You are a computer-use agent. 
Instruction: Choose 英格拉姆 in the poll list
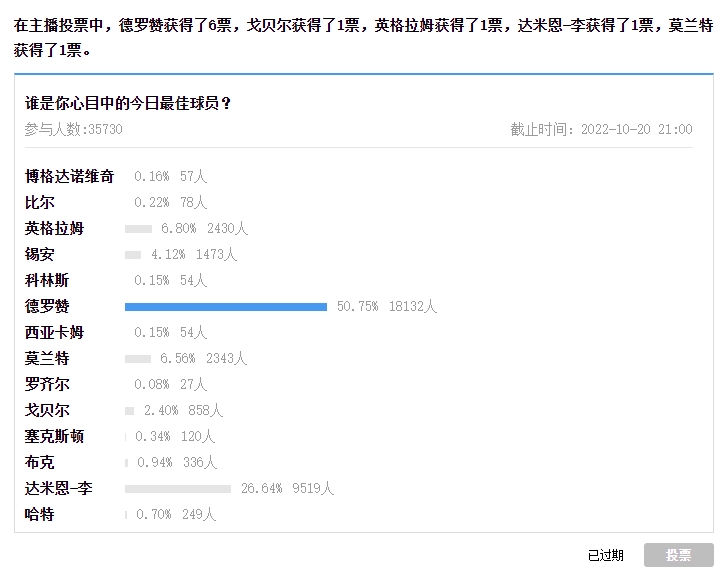[x=54, y=228]
